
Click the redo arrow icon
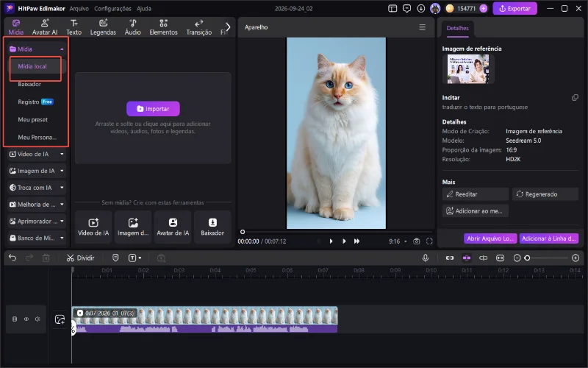29,258
